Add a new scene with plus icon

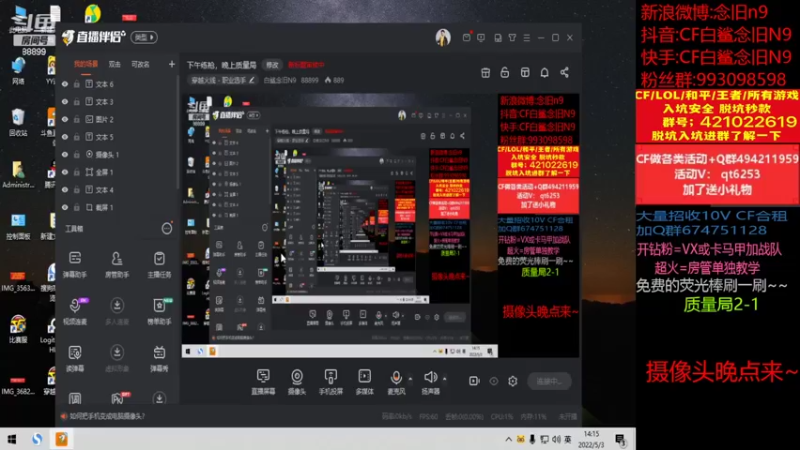pyautogui.click(x=171, y=64)
